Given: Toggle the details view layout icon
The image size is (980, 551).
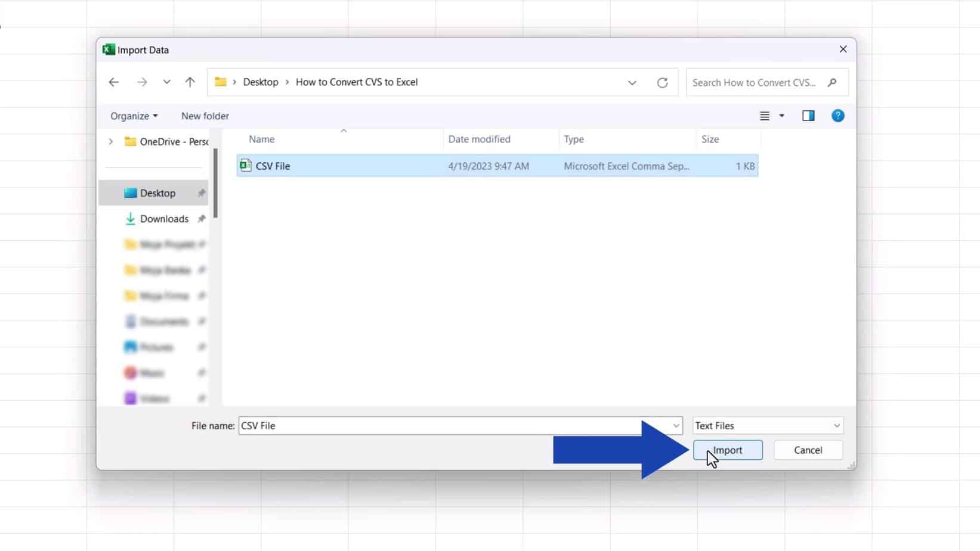Looking at the screenshot, I should [766, 116].
